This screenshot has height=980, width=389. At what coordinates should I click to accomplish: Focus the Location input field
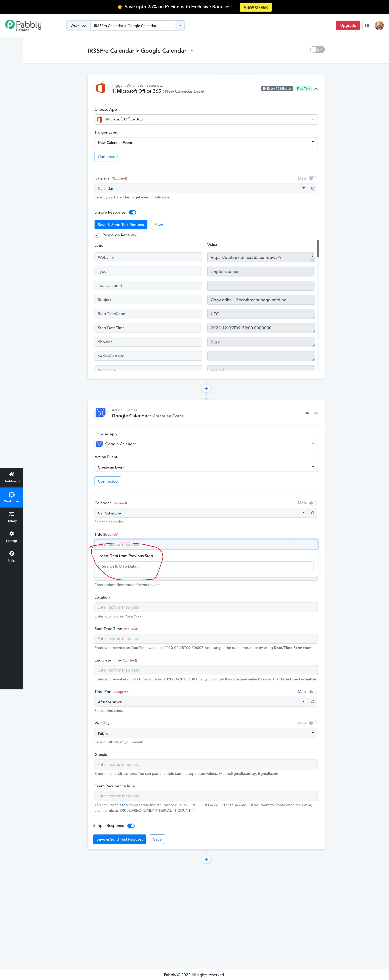click(206, 607)
